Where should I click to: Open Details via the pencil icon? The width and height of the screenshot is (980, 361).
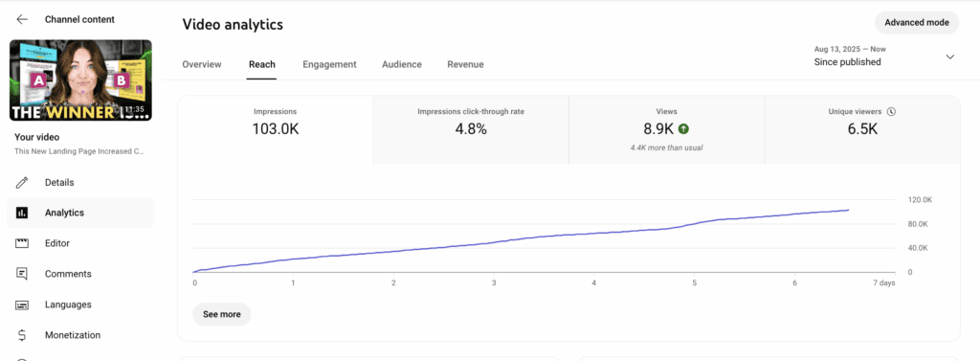pyautogui.click(x=22, y=183)
